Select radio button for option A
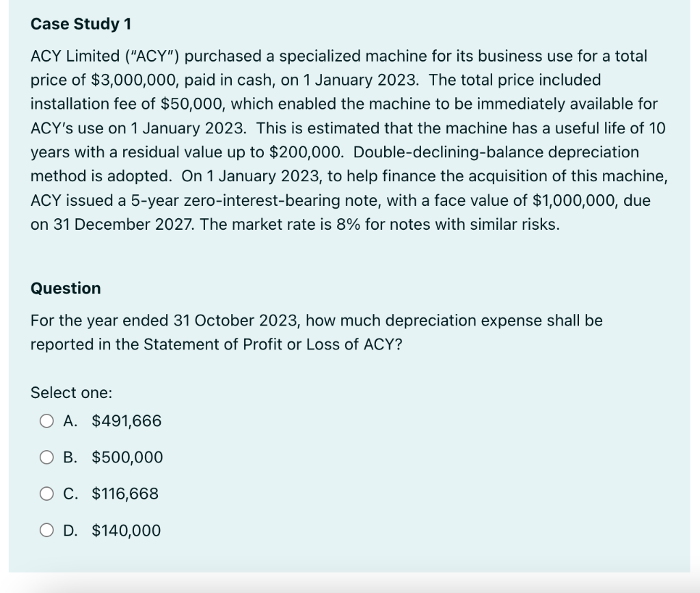700x593 pixels. (46, 421)
